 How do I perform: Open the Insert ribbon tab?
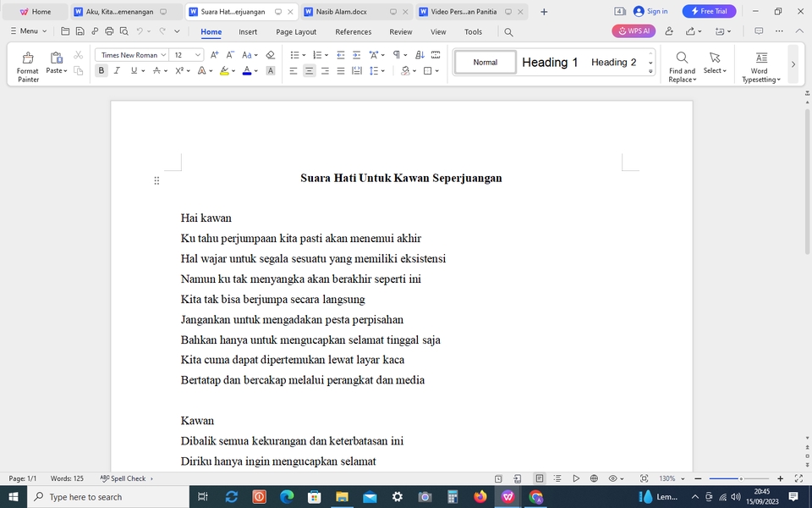point(248,32)
